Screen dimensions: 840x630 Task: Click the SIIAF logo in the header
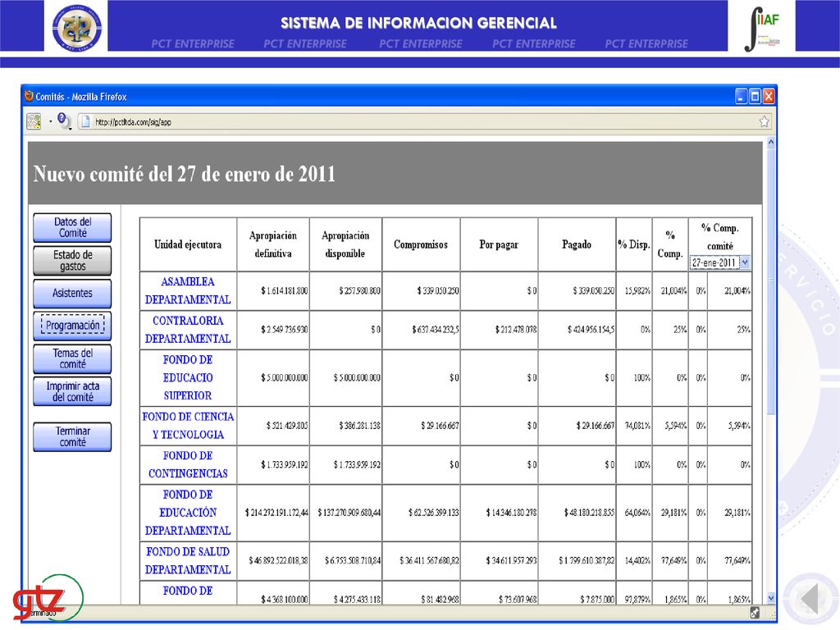pos(761,27)
